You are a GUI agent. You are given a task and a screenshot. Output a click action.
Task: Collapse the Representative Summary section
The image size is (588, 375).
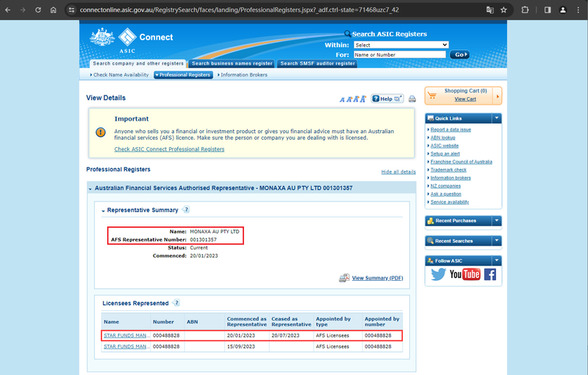tap(103, 211)
